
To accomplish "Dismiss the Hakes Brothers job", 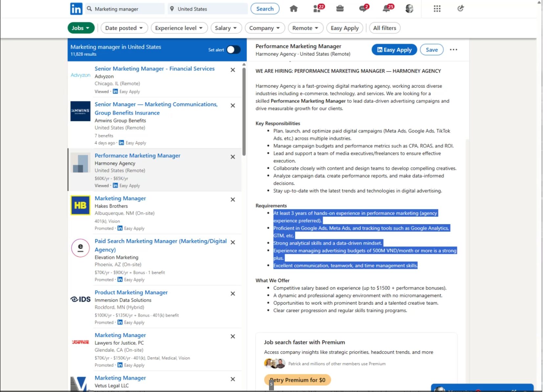I will coord(233,199).
